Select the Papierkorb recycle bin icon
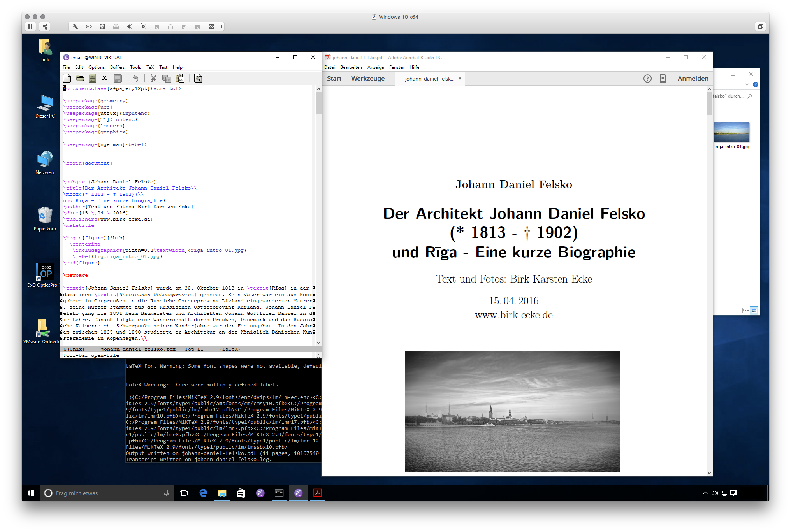 coord(45,219)
